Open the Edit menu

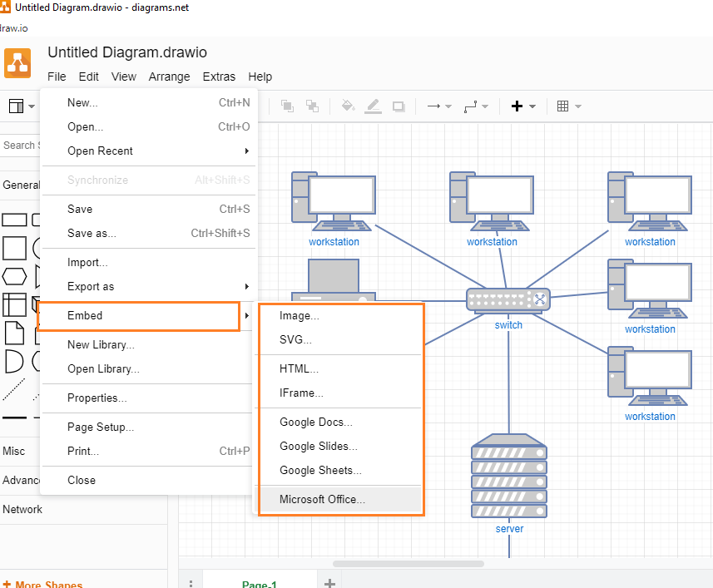pyautogui.click(x=89, y=77)
